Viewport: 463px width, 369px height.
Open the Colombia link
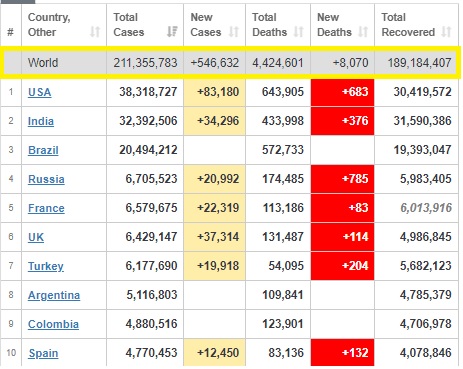point(53,324)
